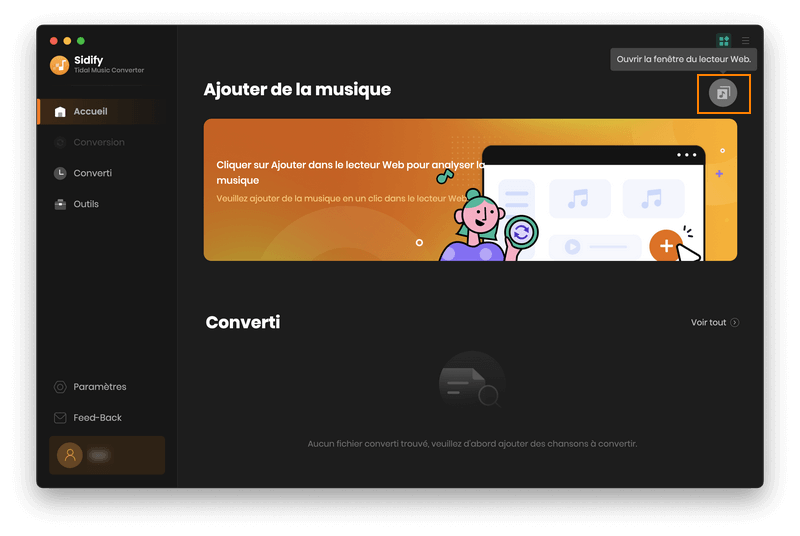Click the teal grid apps icon
Screen dimensions: 800x536
click(724, 41)
